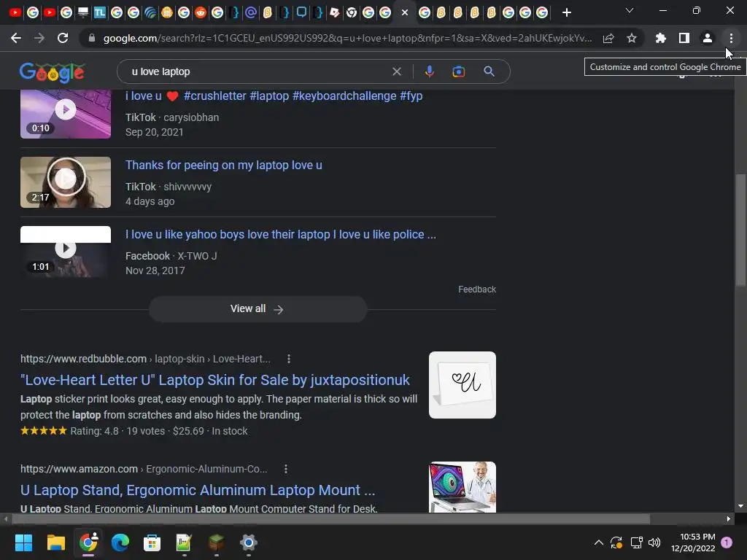Open the Chrome side panel

684,38
